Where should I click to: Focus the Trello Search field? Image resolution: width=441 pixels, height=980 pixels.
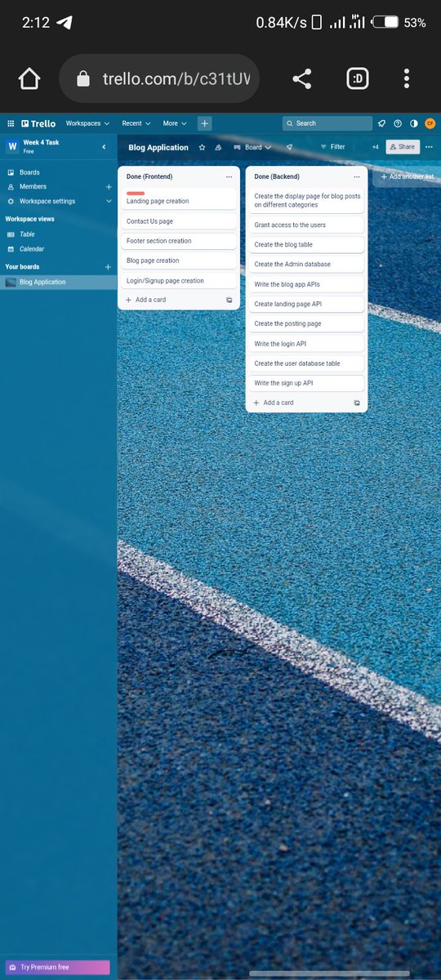pyautogui.click(x=327, y=123)
